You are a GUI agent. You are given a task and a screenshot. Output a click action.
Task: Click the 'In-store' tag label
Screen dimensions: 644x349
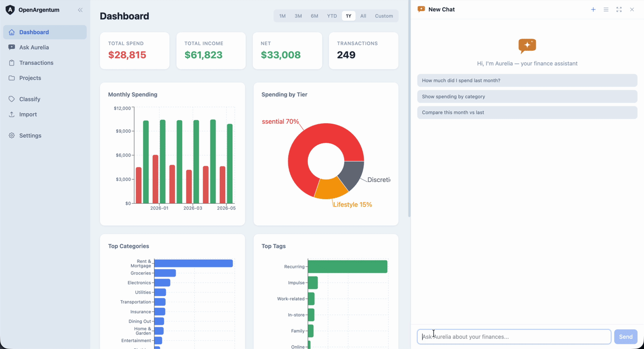click(x=296, y=315)
